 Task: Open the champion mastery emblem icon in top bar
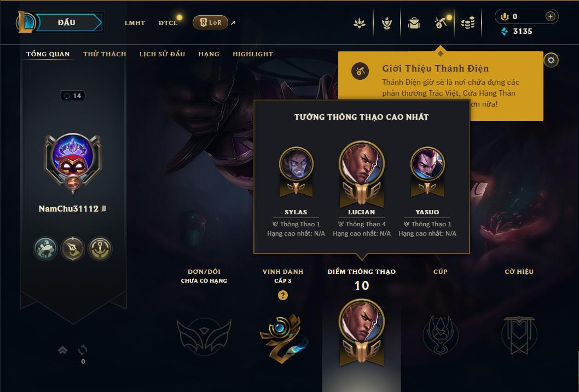[386, 23]
